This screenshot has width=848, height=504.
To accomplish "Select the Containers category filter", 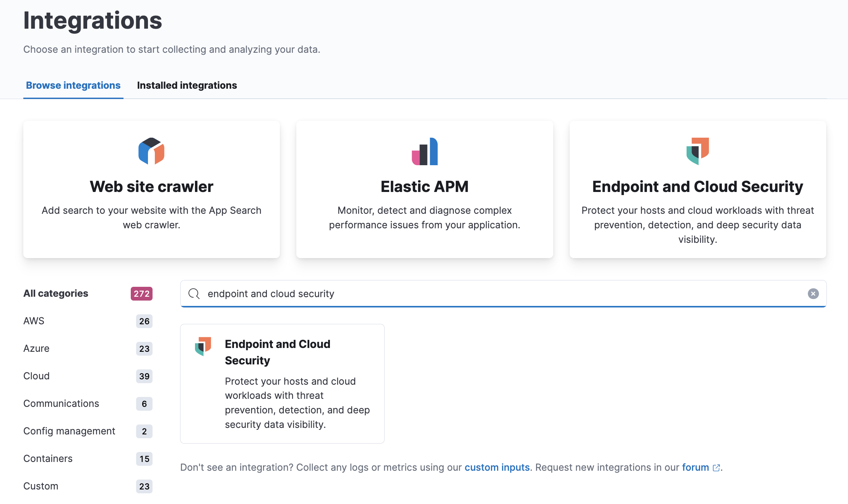I will point(47,458).
